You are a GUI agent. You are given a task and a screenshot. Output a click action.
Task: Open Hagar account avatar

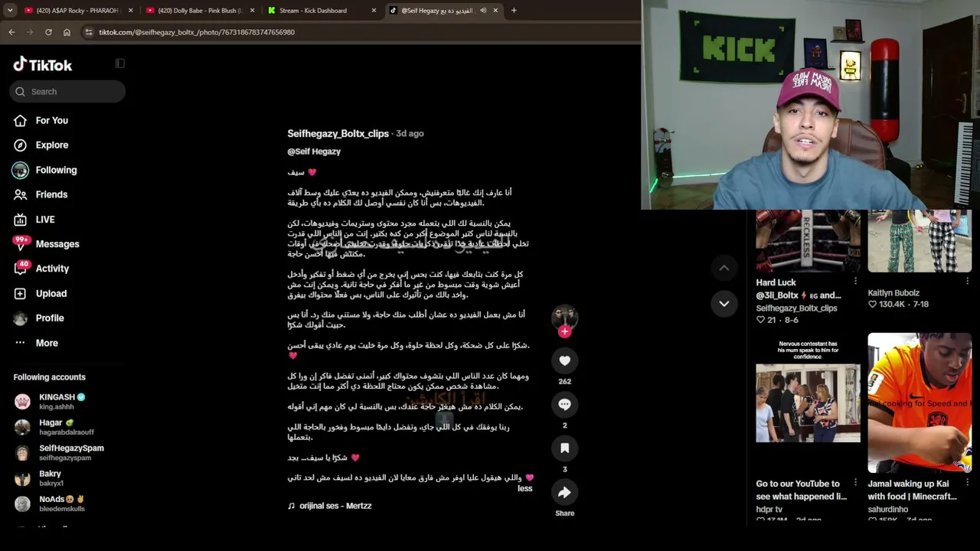(x=23, y=427)
